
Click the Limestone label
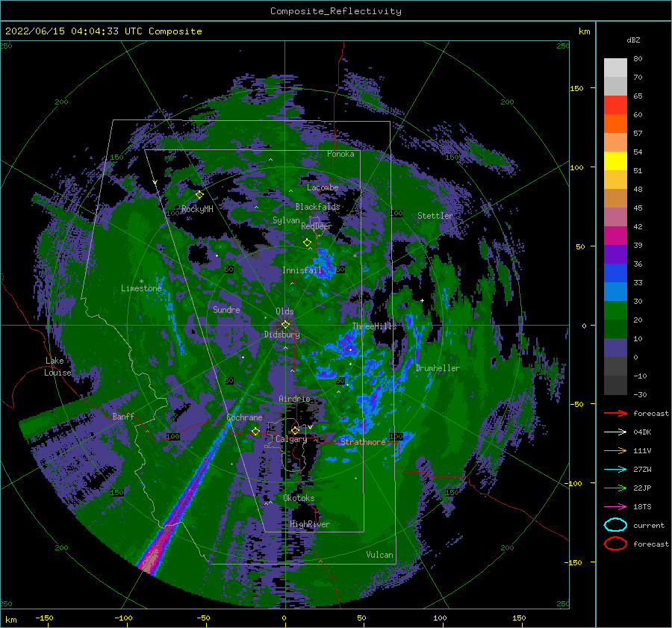click(141, 288)
